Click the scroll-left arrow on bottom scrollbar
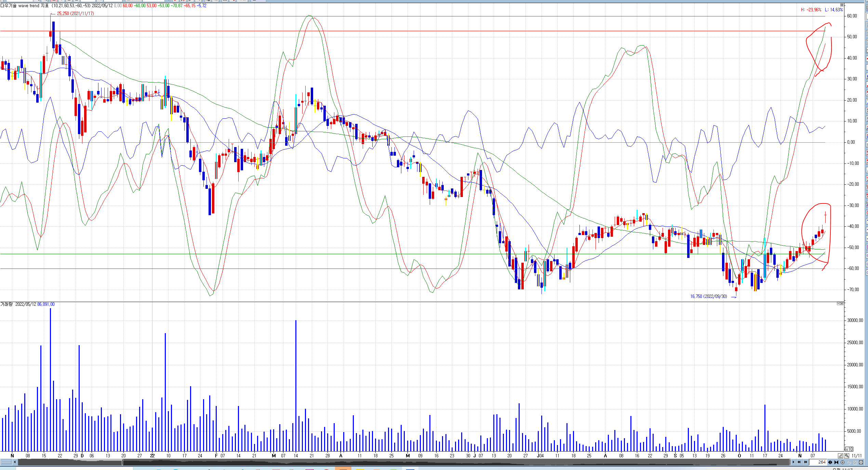The width and height of the screenshot is (868, 470). pos(15,462)
